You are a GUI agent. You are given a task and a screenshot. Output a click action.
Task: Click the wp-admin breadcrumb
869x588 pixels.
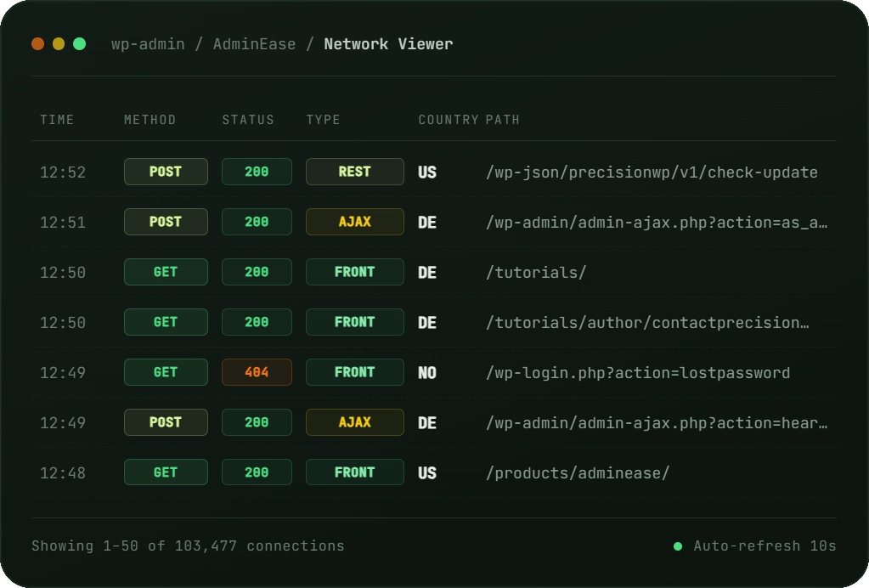click(x=148, y=44)
